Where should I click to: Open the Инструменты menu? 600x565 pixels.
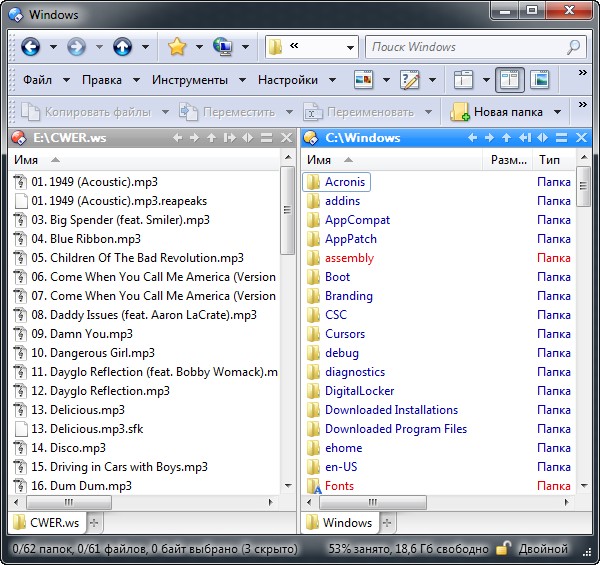[x=189, y=80]
